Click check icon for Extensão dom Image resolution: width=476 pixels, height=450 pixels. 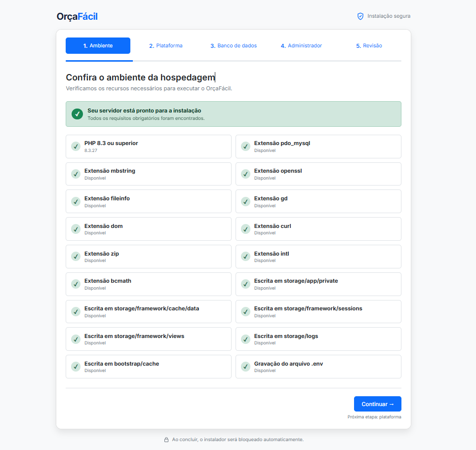(x=76, y=229)
